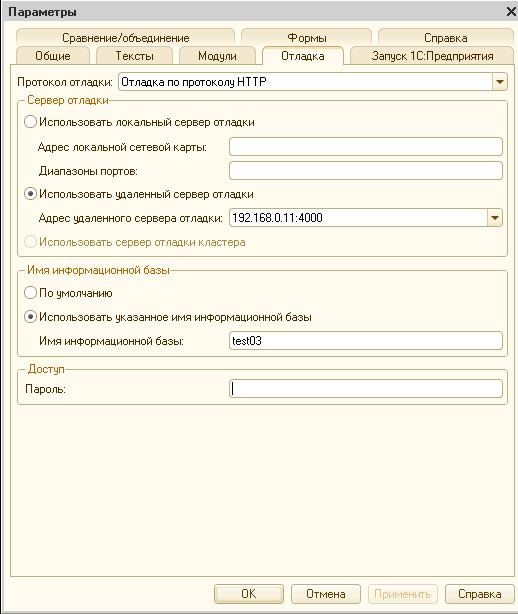Click the Параметры window title text

tap(42, 12)
